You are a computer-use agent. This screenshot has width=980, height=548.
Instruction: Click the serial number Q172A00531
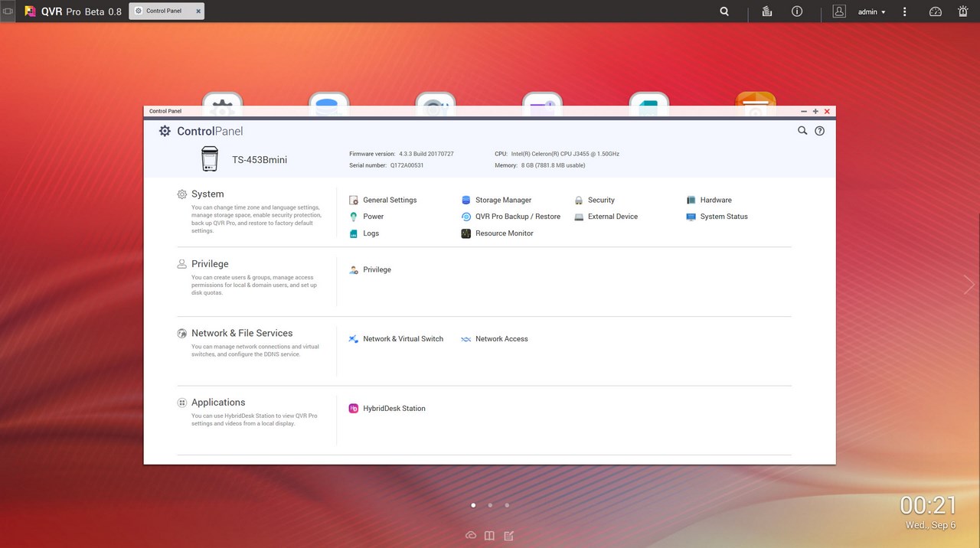pos(407,165)
